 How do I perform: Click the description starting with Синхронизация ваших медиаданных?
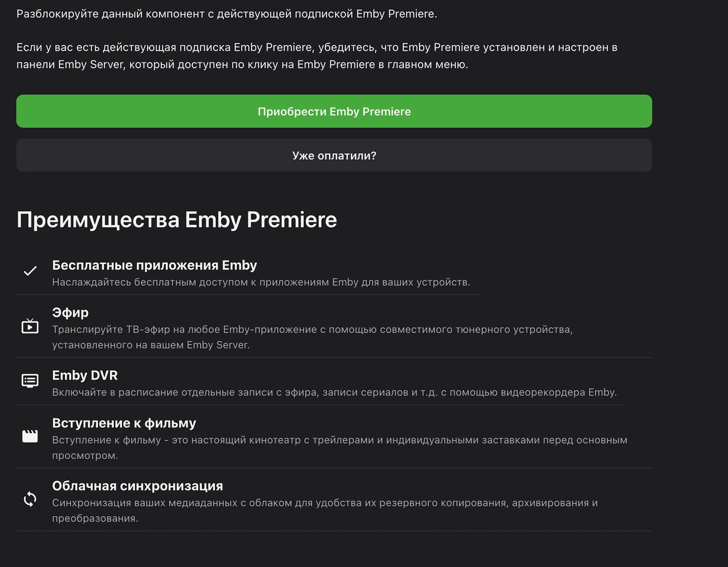325,510
